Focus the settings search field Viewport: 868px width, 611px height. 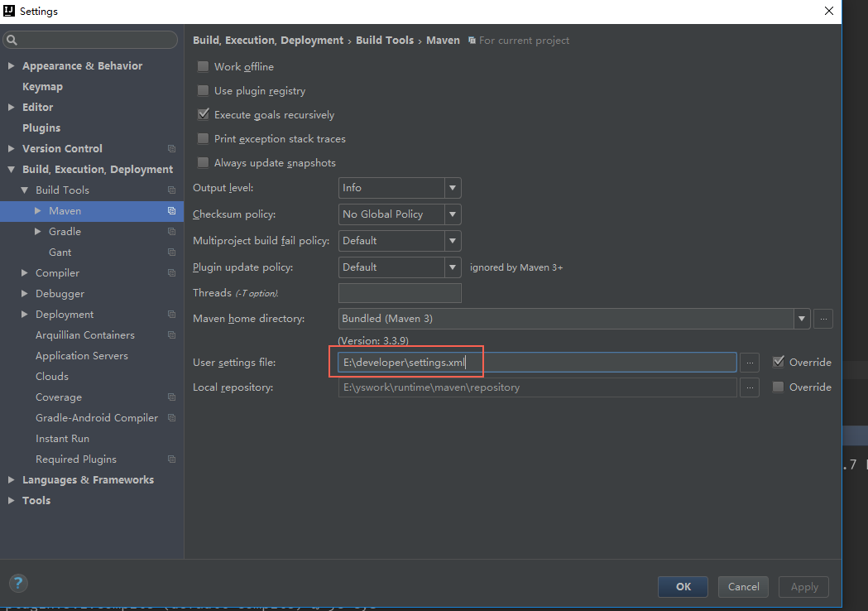(x=90, y=40)
